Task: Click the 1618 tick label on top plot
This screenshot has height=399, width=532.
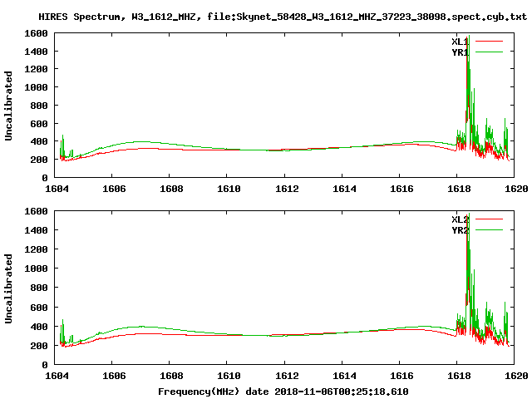Action: click(459, 189)
